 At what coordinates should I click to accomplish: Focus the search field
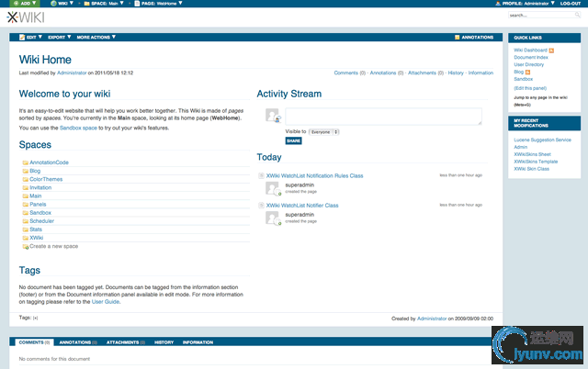click(x=541, y=15)
